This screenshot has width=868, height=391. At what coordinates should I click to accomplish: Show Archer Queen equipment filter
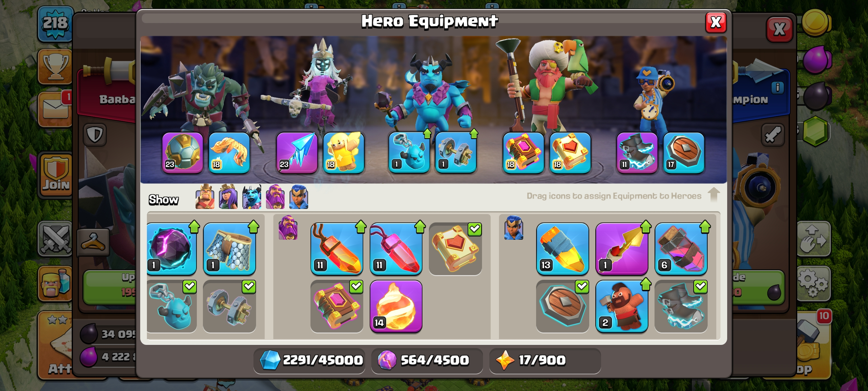(228, 197)
